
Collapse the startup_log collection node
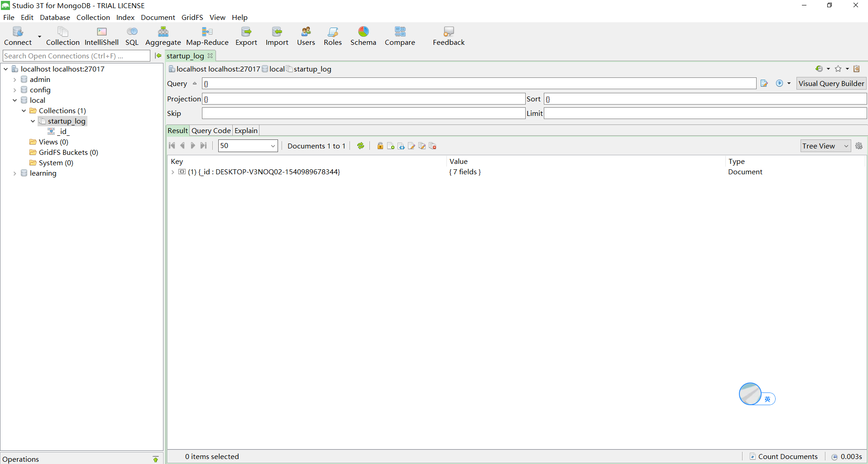point(33,121)
